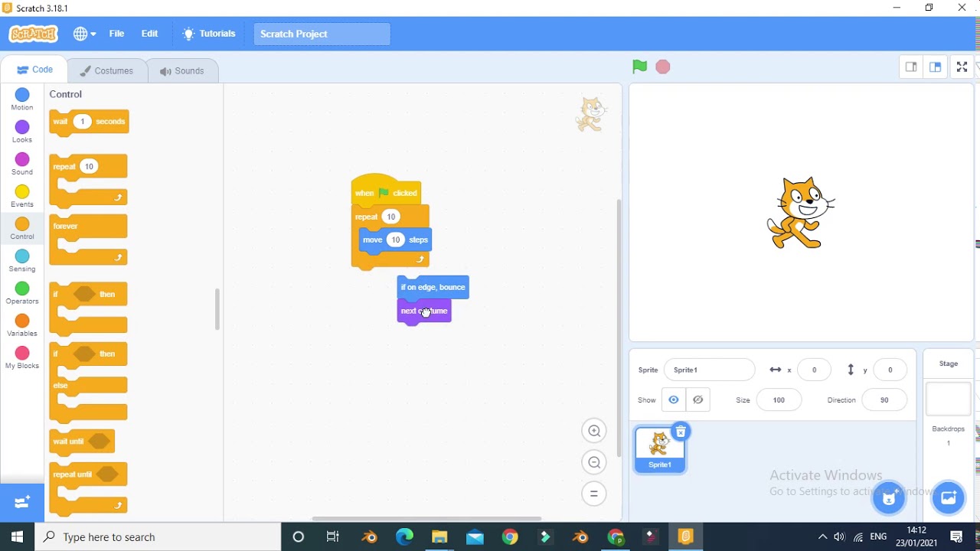
Task: Click the sprite name field
Action: [x=710, y=370]
